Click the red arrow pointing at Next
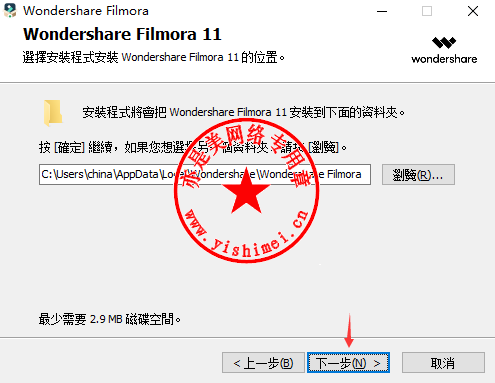This screenshot has height=383, width=495. click(349, 330)
